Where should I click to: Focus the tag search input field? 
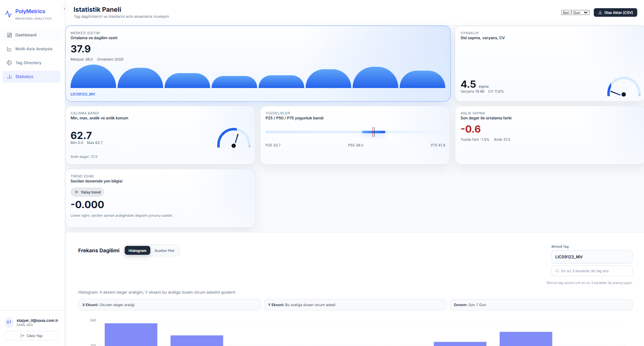(x=592, y=271)
